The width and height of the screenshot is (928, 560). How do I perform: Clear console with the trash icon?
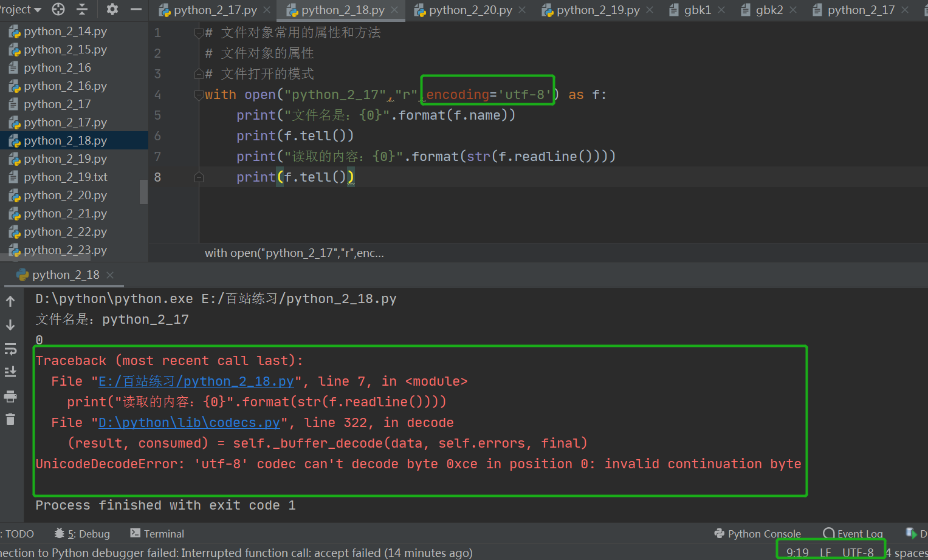10,419
